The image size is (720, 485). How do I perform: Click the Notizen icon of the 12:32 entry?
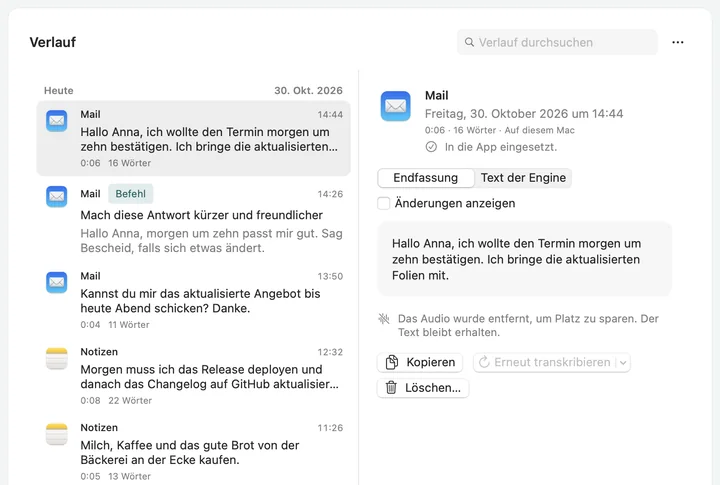click(56, 358)
